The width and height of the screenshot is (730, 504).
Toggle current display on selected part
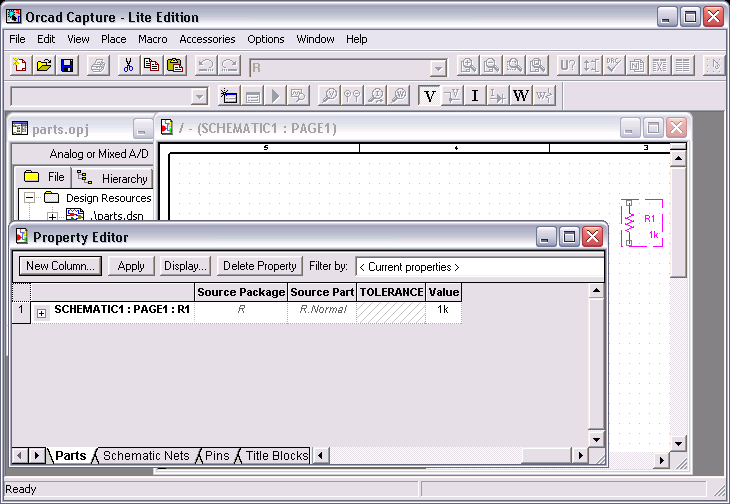coord(498,96)
